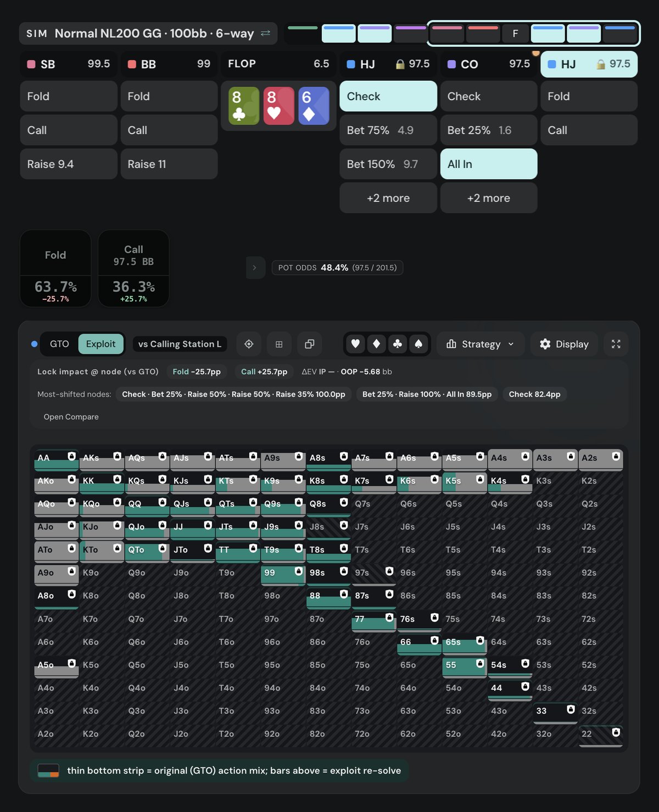Image resolution: width=659 pixels, height=812 pixels.
Task: Click the fullscreen expand icon
Action: tap(616, 344)
